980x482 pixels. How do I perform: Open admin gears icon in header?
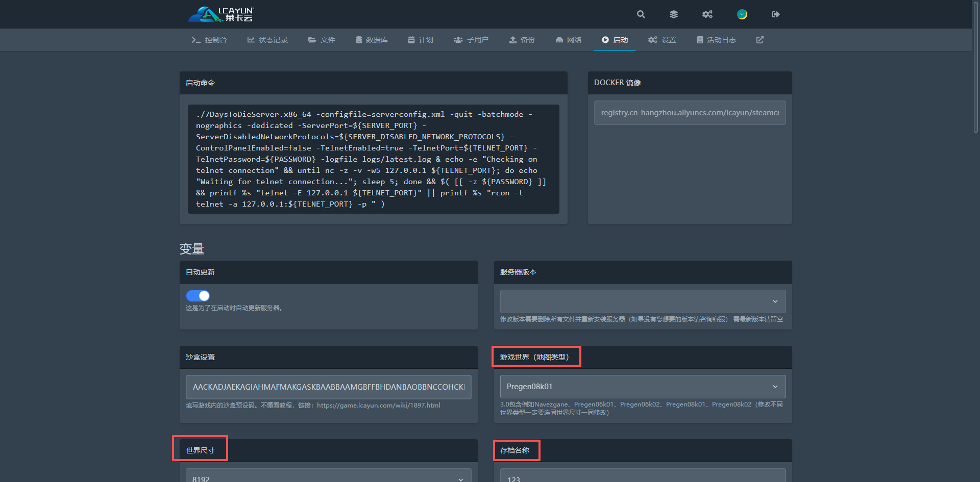pos(707,14)
